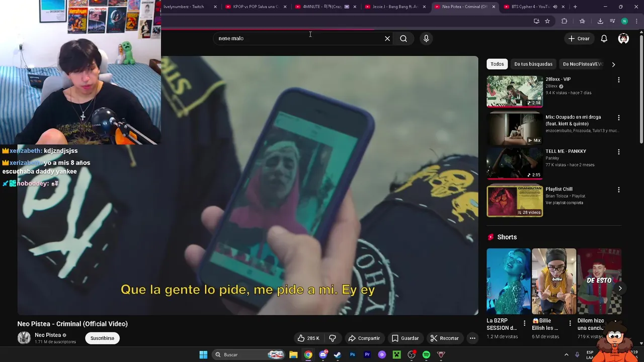Open a new browser tab
Viewport: 644px width, 362px height.
point(575,7)
